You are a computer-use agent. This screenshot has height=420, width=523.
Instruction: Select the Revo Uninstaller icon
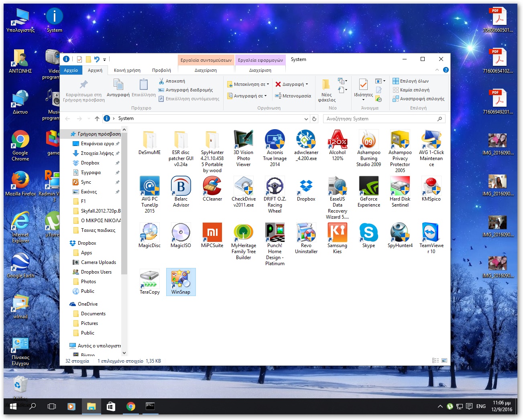306,233
